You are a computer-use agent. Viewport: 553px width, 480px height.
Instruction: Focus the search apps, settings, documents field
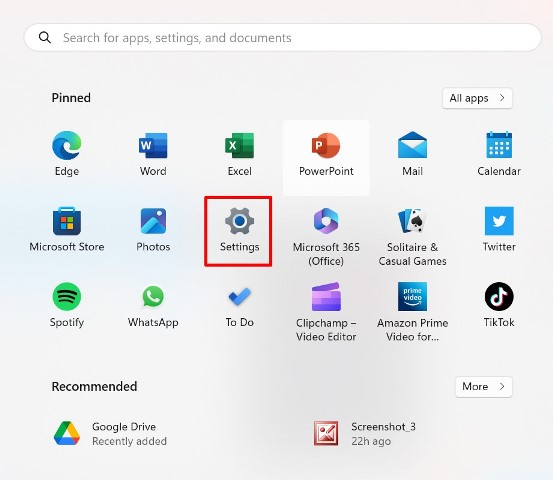pyautogui.click(x=282, y=37)
